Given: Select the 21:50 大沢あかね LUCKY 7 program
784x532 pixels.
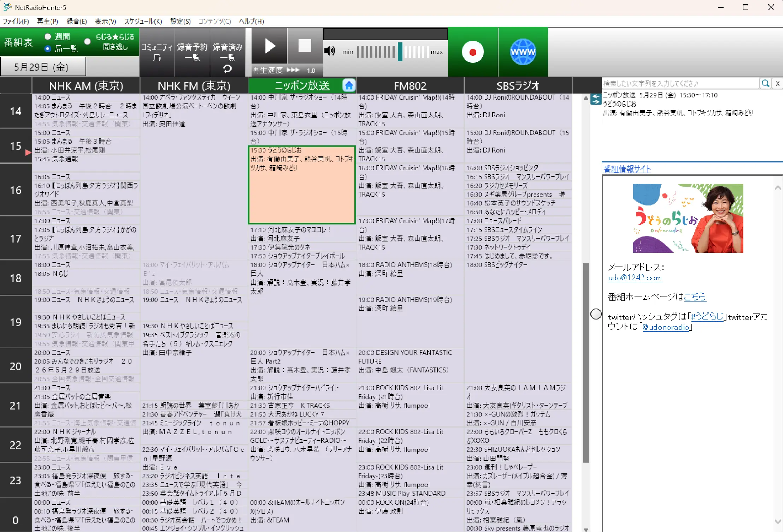Looking at the screenshot, I should (302, 414).
